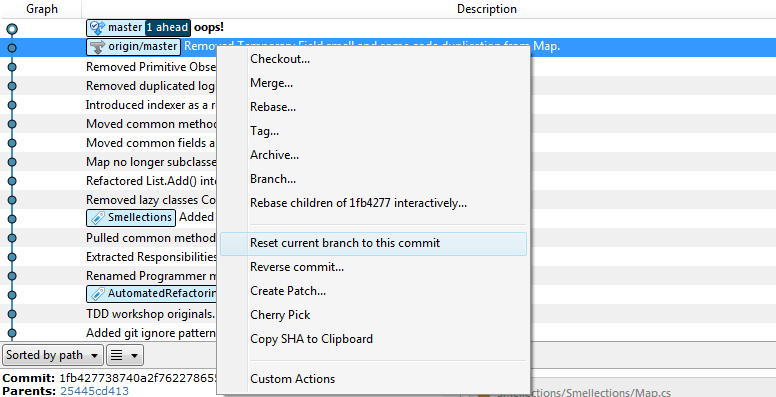Click the graph node of the TDD workshop originals row
The height and width of the screenshot is (397, 776).
pos(12,314)
